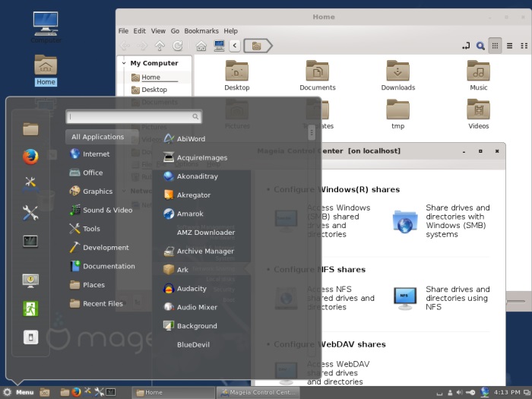Viewport: 532px width, 399px height.
Task: Open the Documents folder
Action: click(x=317, y=76)
